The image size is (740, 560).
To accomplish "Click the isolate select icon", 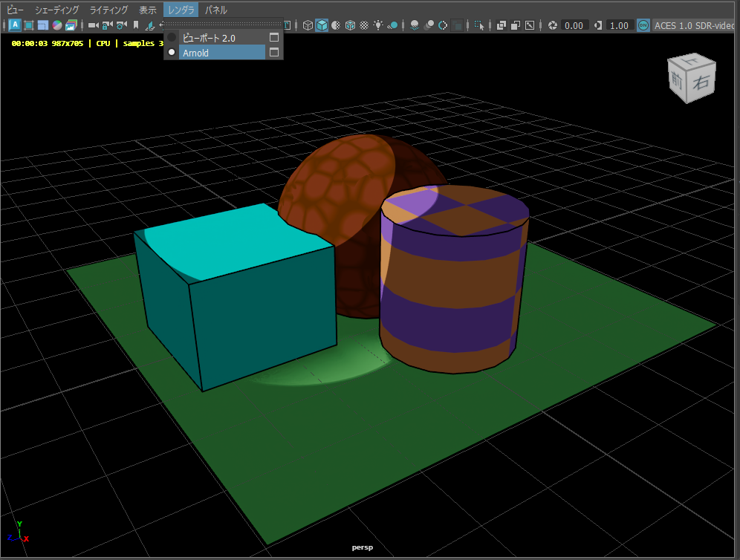I will tap(479, 25).
